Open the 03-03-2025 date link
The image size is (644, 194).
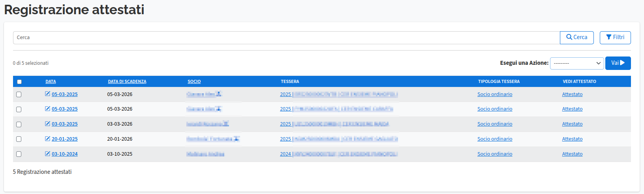65,124
